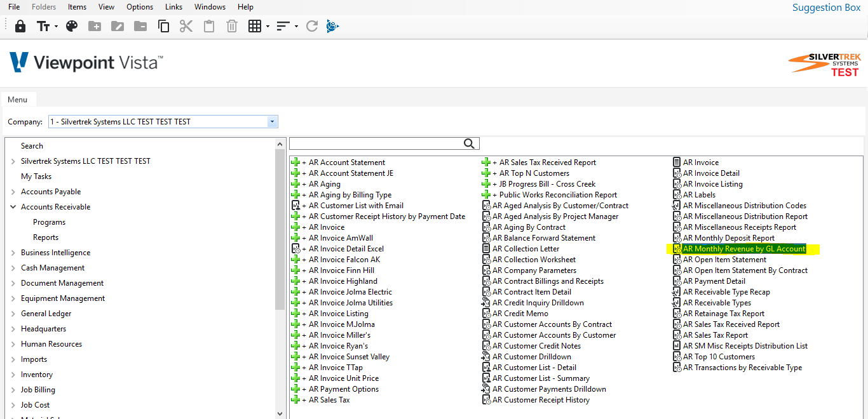Click the document icon beside AR Invoice

(x=677, y=163)
